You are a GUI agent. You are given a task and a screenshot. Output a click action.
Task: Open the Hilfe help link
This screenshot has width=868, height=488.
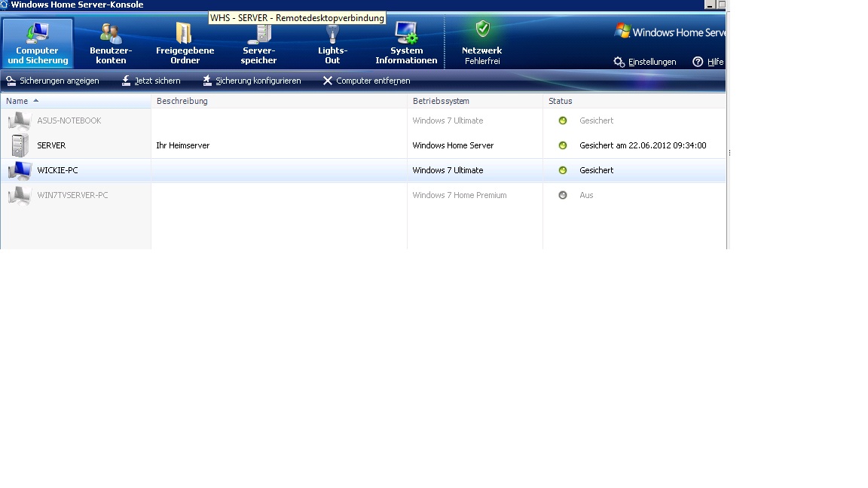point(708,62)
